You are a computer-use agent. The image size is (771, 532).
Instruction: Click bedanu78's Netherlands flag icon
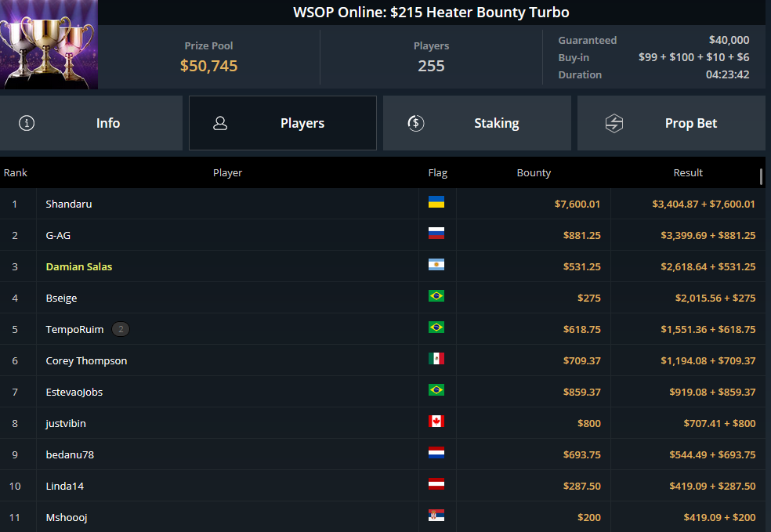(x=436, y=453)
